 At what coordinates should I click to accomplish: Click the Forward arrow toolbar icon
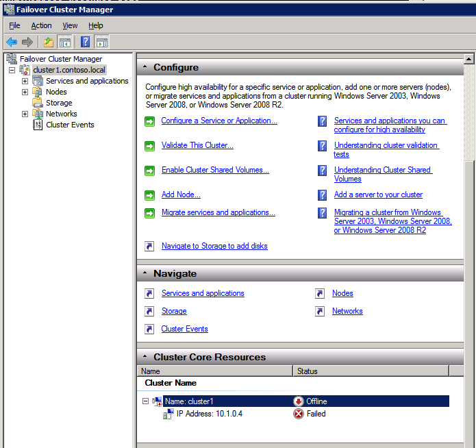[x=27, y=42]
